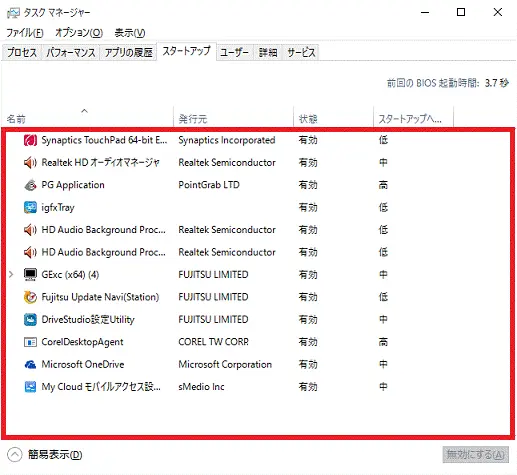Switch to the パフォーマンス tab
Viewport: 517px width, 475px height.
click(x=71, y=52)
